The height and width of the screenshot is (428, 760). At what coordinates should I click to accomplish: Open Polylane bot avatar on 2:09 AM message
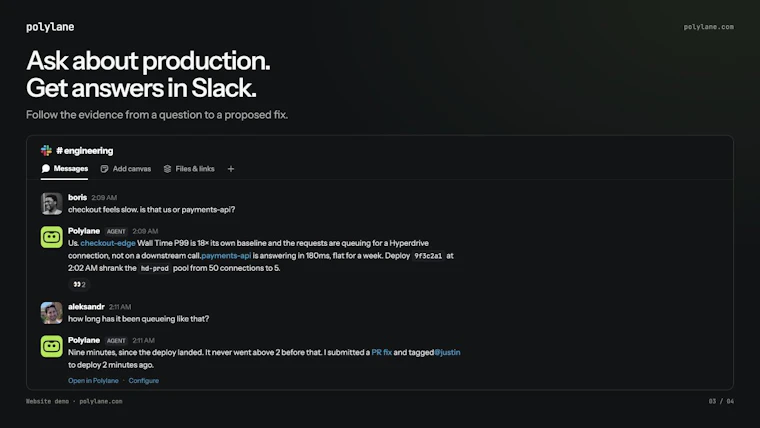coord(51,237)
